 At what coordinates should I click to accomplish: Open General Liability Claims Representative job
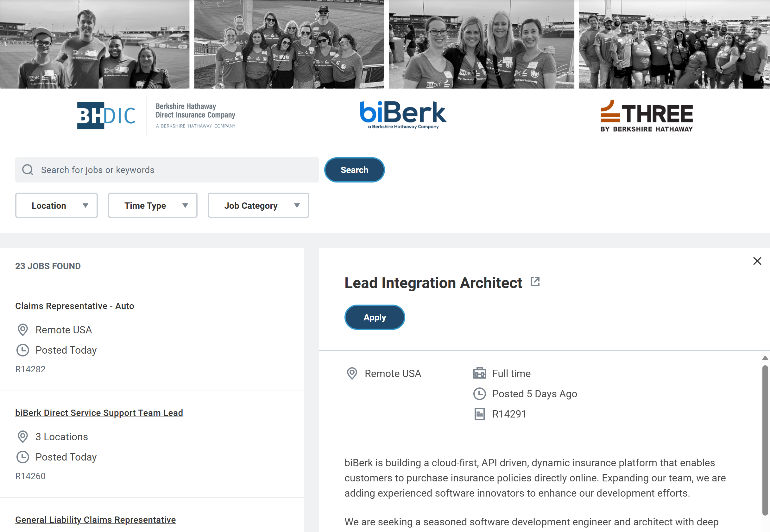point(95,520)
